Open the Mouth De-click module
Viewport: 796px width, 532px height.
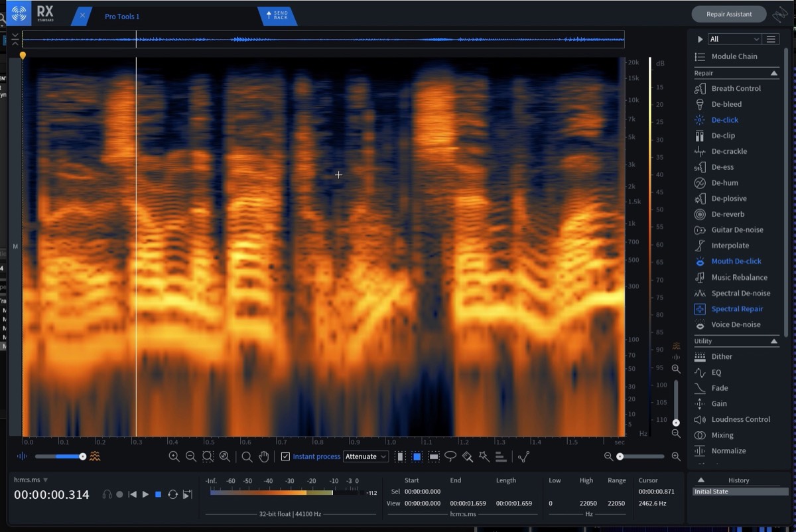coord(736,261)
